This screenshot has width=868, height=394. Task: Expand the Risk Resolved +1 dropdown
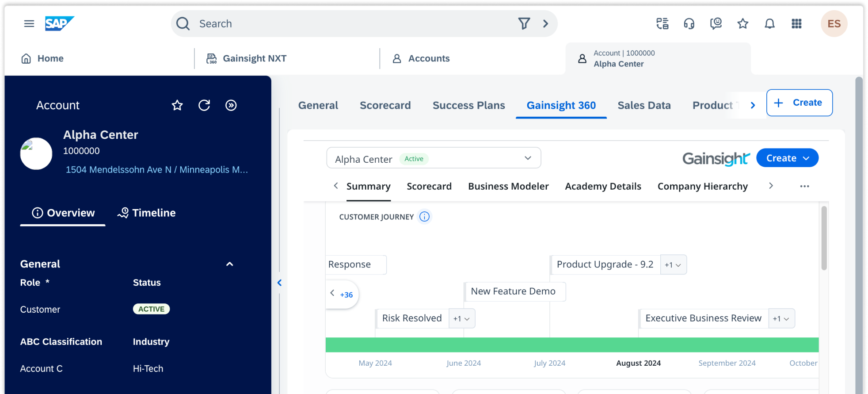coord(461,319)
